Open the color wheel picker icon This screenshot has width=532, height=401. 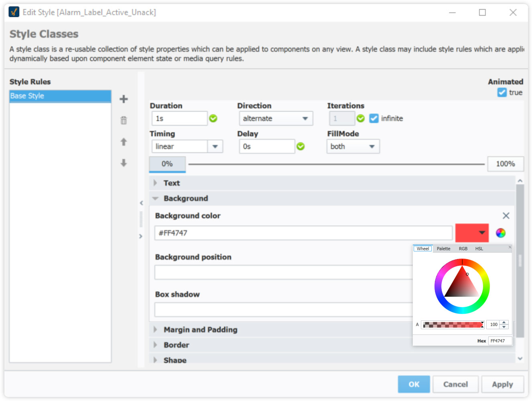501,233
